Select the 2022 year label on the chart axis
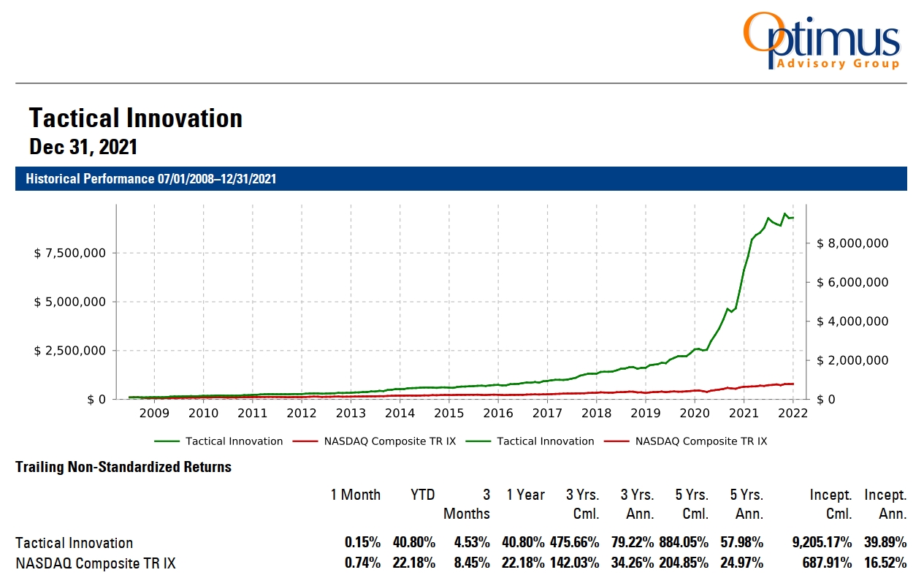924x586 pixels. (x=793, y=414)
